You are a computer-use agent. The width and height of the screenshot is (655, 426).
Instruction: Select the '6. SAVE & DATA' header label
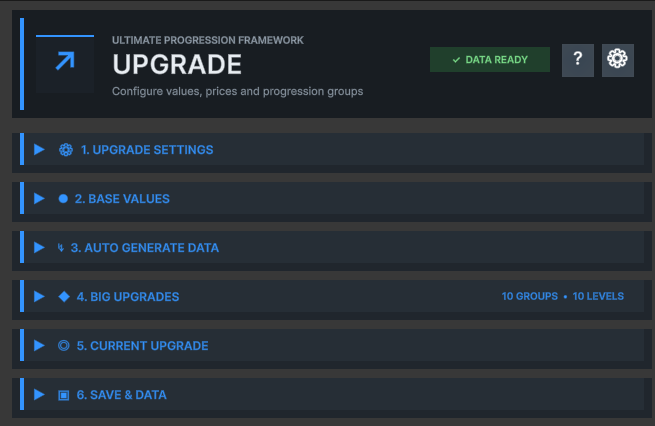point(122,395)
